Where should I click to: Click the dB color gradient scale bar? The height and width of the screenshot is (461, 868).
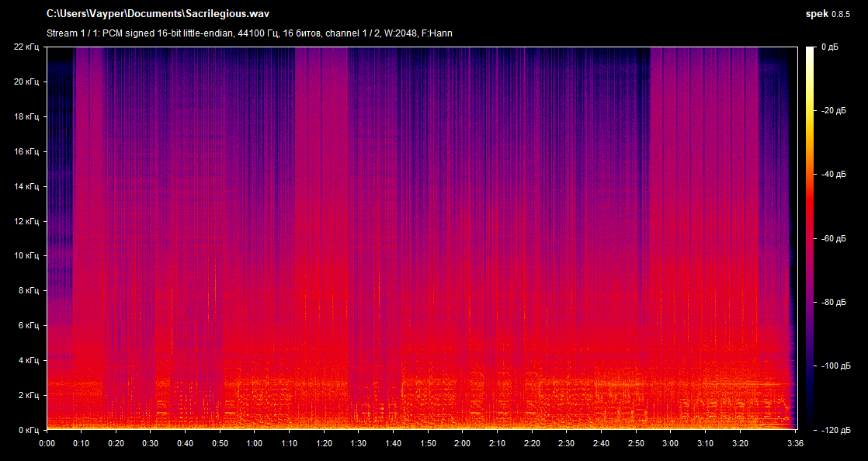tap(811, 238)
